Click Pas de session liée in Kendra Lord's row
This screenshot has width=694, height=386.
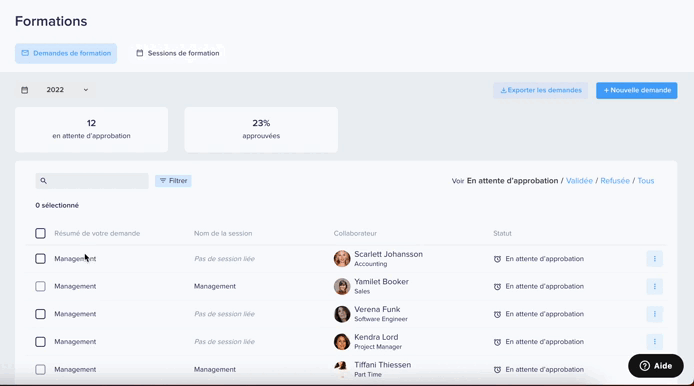click(224, 342)
